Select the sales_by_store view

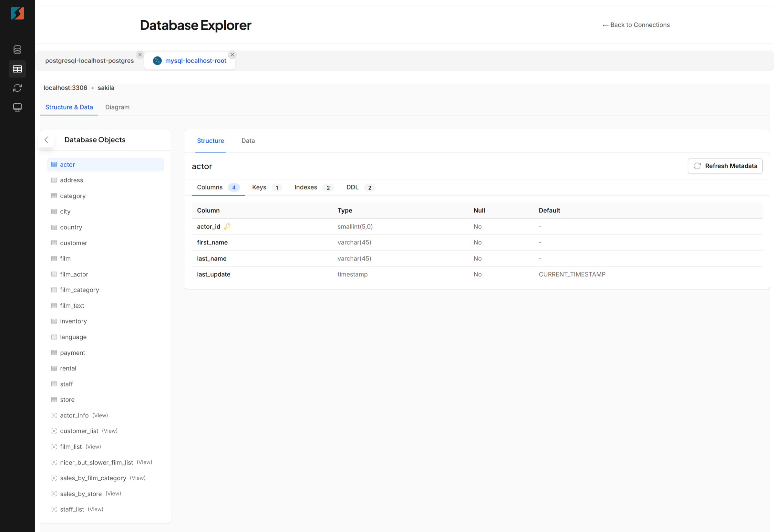tap(81, 494)
